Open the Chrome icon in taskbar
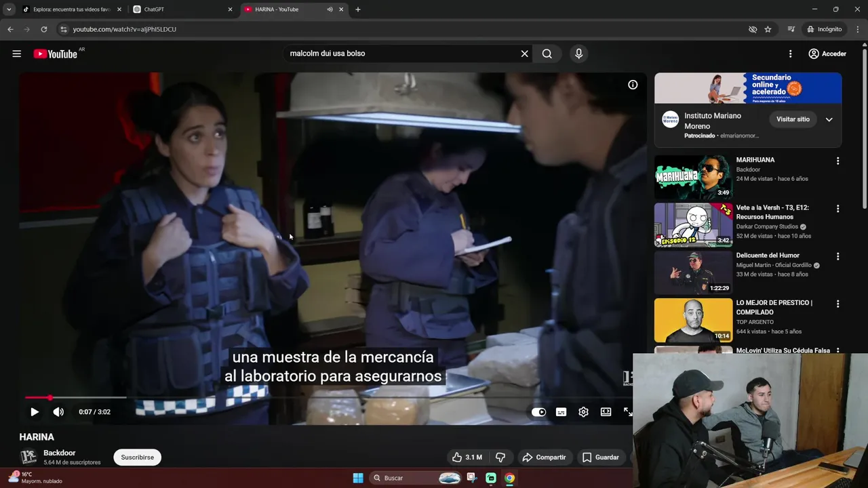The height and width of the screenshot is (488, 868). point(509,478)
